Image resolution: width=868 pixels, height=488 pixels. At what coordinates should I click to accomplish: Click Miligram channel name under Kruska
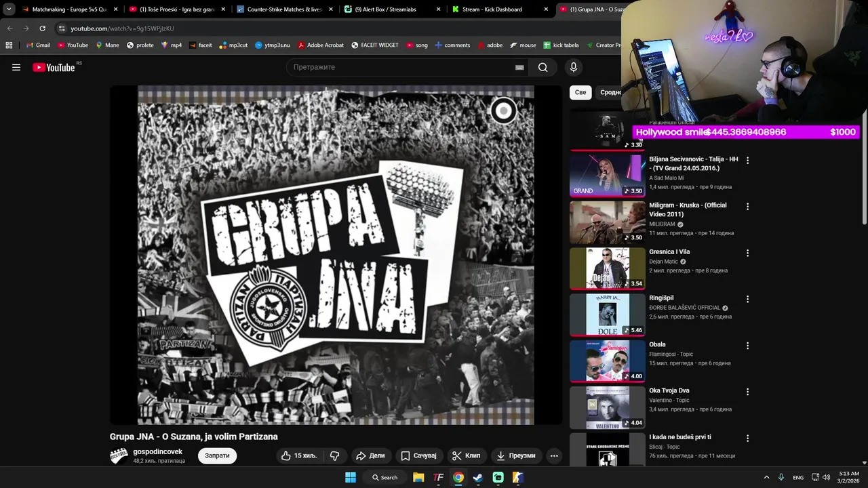(x=662, y=224)
